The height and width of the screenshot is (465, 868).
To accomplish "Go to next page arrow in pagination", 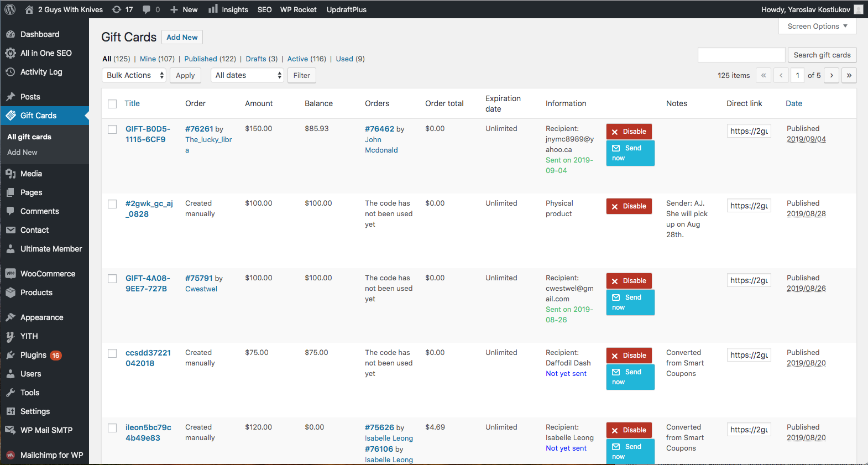I will point(832,75).
